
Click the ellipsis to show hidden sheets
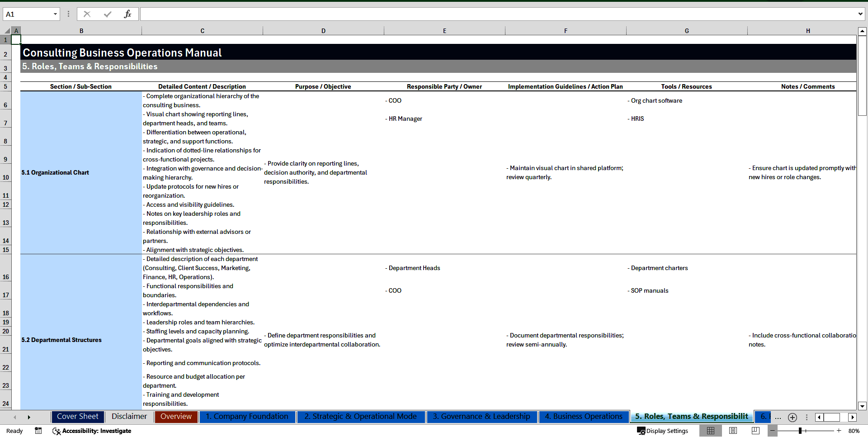pyautogui.click(x=778, y=417)
